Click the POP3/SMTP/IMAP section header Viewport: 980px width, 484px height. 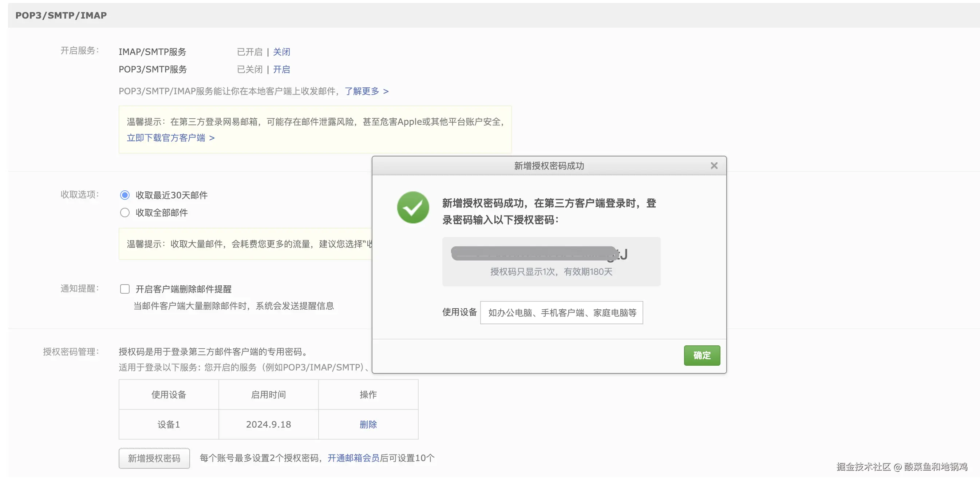[x=61, y=15]
